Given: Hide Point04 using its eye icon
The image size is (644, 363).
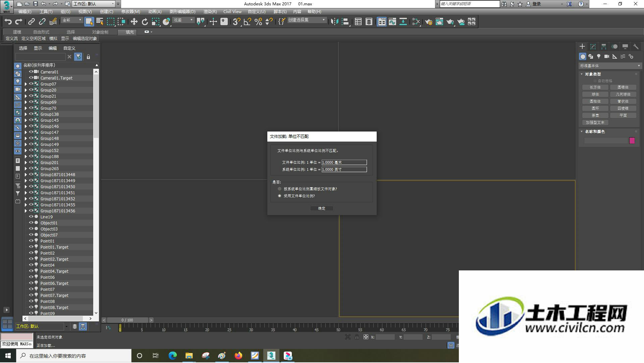Looking at the screenshot, I should pyautogui.click(x=31, y=265).
